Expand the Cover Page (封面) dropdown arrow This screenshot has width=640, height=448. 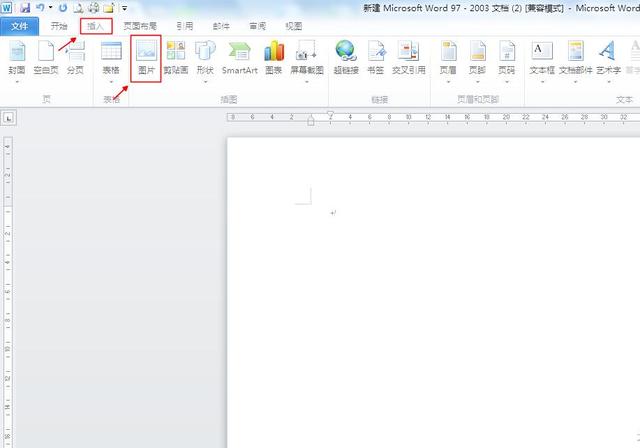(x=17, y=82)
